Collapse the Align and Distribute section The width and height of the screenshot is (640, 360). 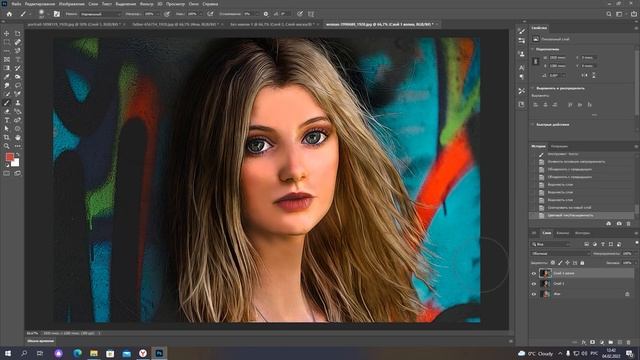pos(533,88)
